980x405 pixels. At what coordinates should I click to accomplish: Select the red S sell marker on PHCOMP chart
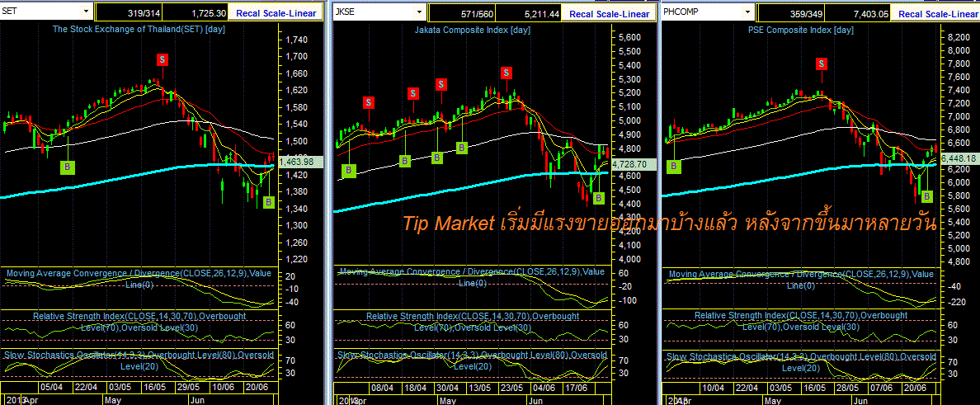click(822, 64)
